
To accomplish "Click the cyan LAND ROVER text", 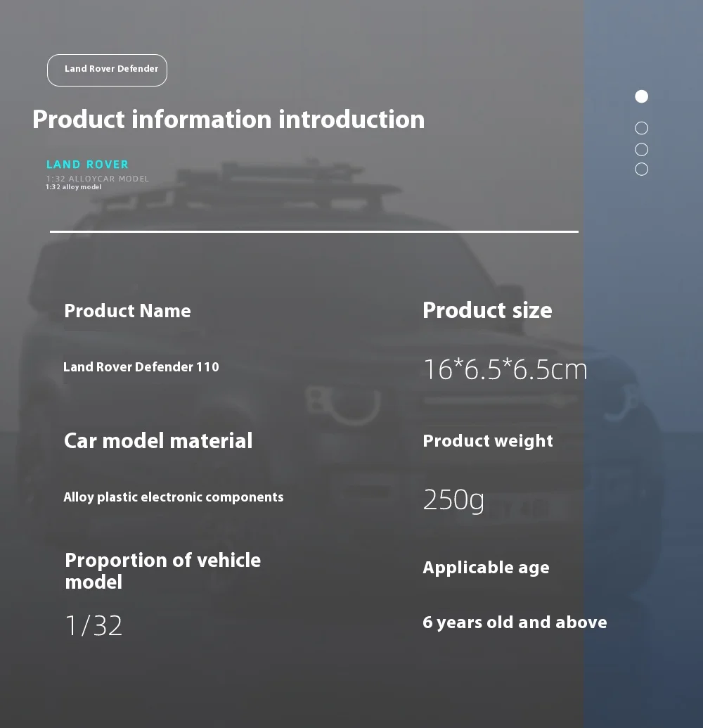I will tap(87, 165).
